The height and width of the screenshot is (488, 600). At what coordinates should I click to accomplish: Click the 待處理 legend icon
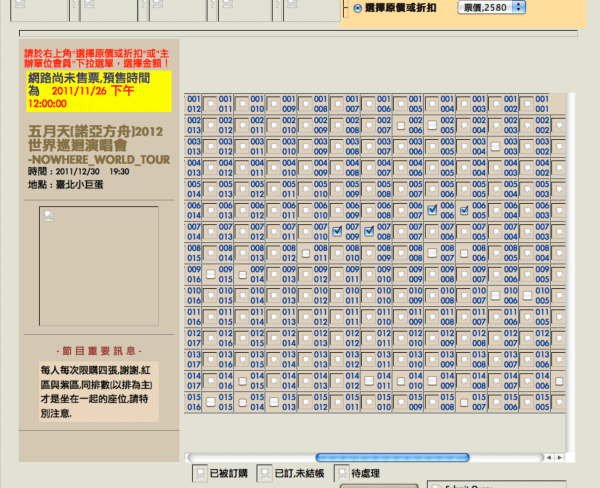click(x=342, y=473)
